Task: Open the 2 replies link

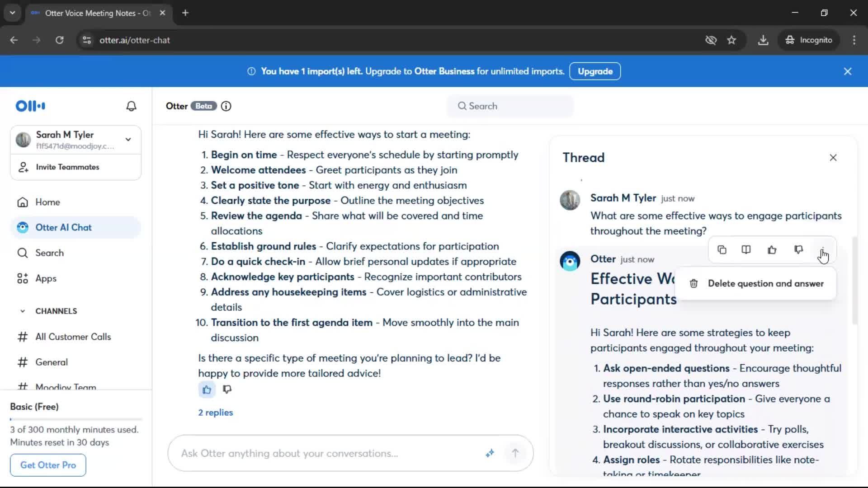Action: 215,413
